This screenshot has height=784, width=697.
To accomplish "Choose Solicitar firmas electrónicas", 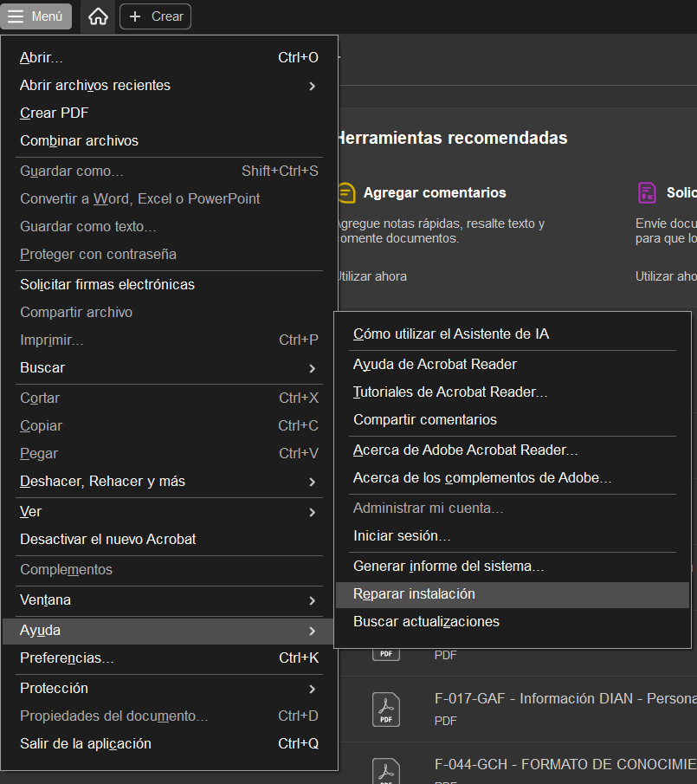I will point(169,284).
